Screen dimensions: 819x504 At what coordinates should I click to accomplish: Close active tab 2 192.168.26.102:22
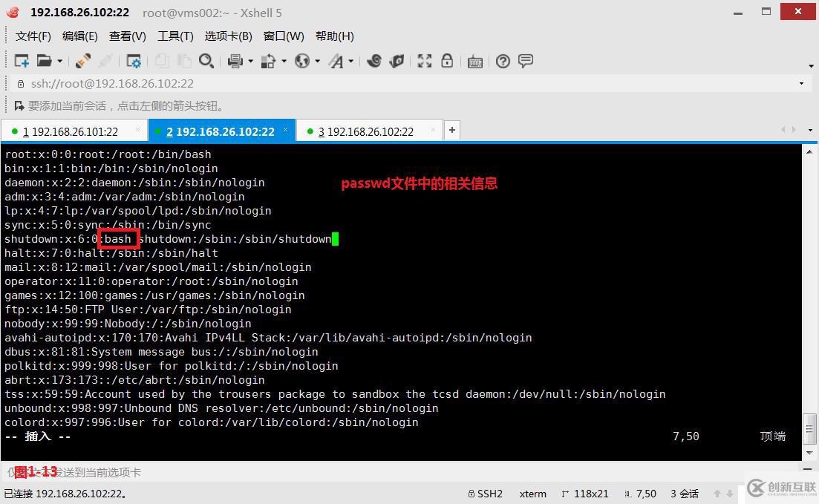pos(286,129)
